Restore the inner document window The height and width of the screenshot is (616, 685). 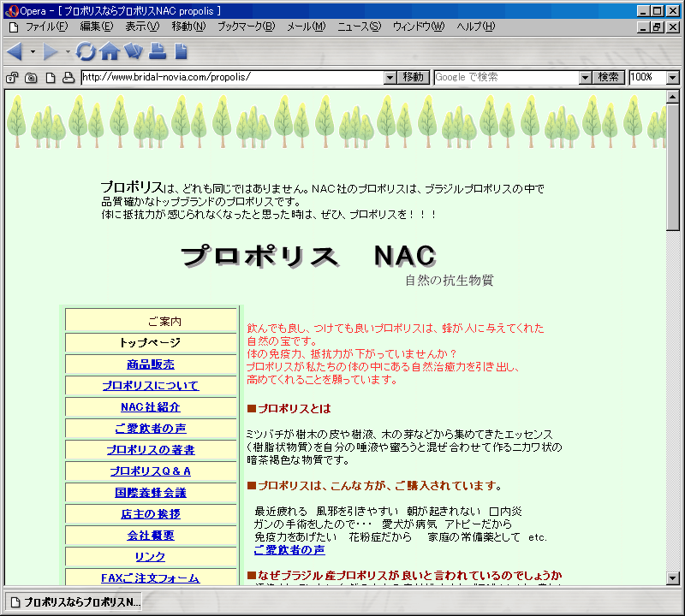[657, 27]
